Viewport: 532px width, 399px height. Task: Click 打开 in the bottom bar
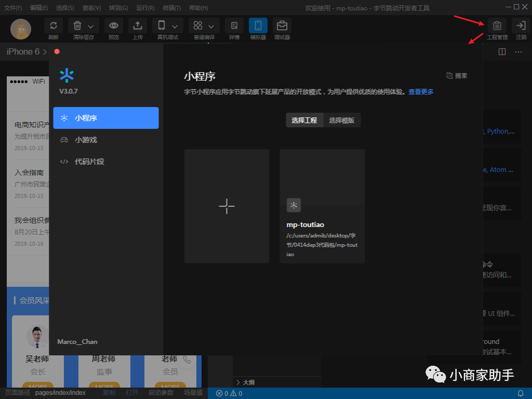[x=132, y=393]
